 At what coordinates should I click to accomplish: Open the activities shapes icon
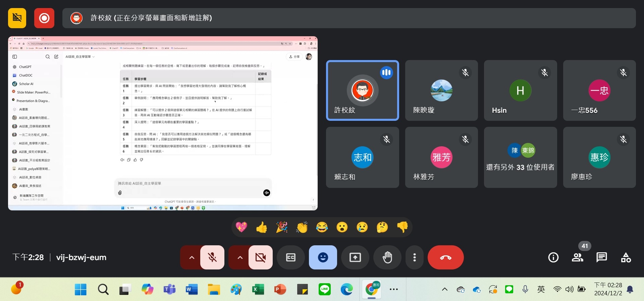click(x=626, y=257)
